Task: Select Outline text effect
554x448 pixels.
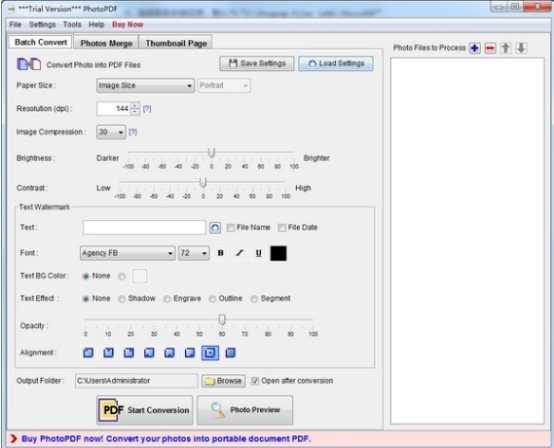Action: pyautogui.click(x=212, y=299)
